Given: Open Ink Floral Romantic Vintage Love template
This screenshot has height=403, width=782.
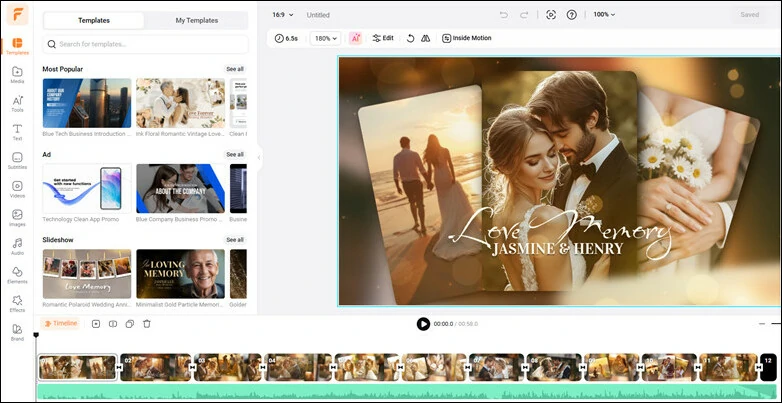Looking at the screenshot, I should pos(181,103).
